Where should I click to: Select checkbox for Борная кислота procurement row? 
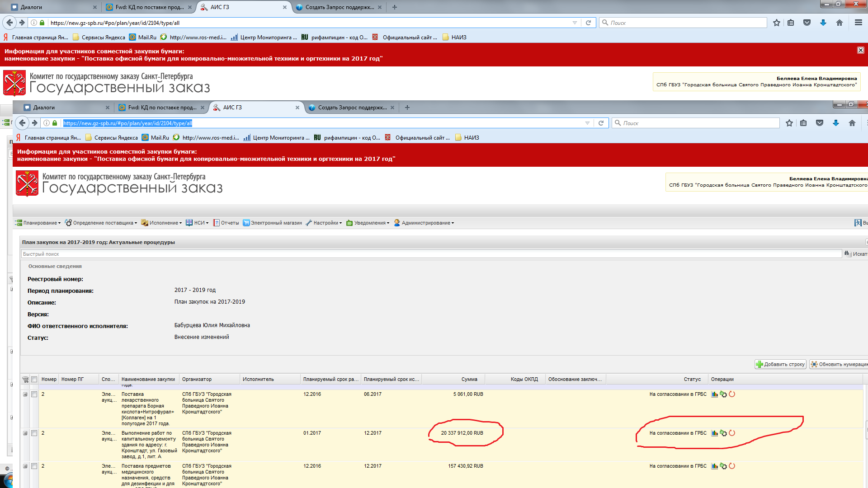[x=34, y=394]
